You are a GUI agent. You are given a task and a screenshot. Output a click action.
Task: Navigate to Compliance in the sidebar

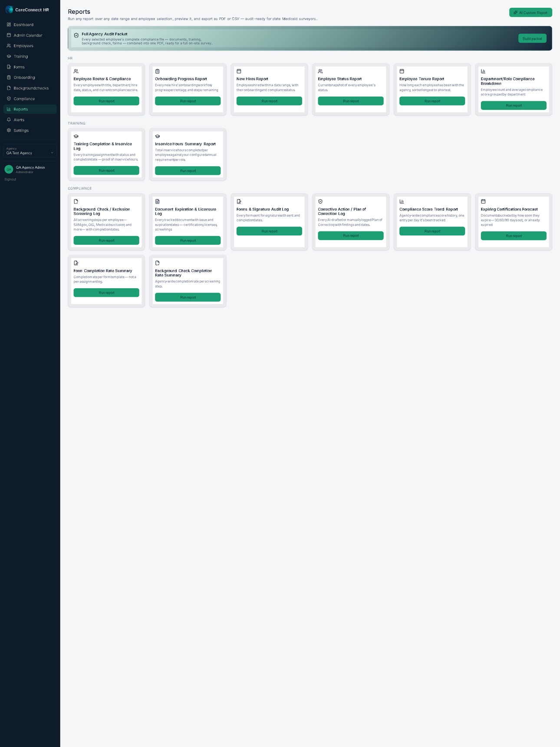[x=30, y=99]
